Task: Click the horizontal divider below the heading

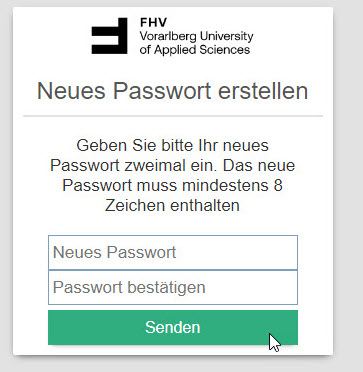Action: 173,116
